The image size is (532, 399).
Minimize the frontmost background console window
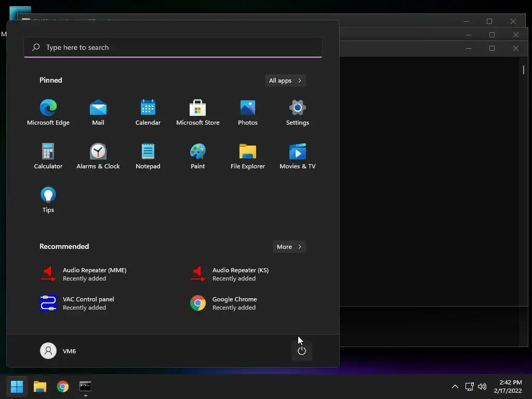pos(469,48)
